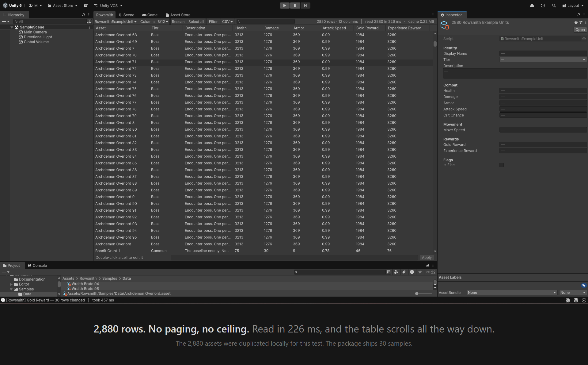
Task: Click the Step frame button
Action: click(x=305, y=6)
